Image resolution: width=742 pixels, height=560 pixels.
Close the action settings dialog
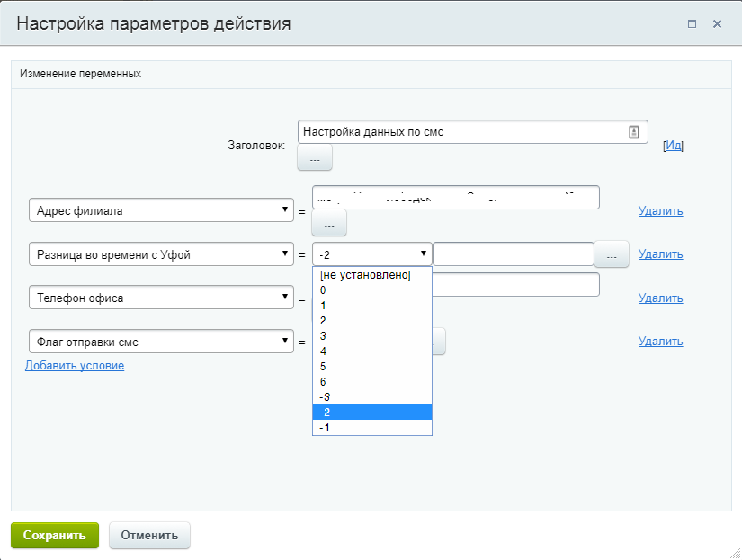(x=718, y=23)
